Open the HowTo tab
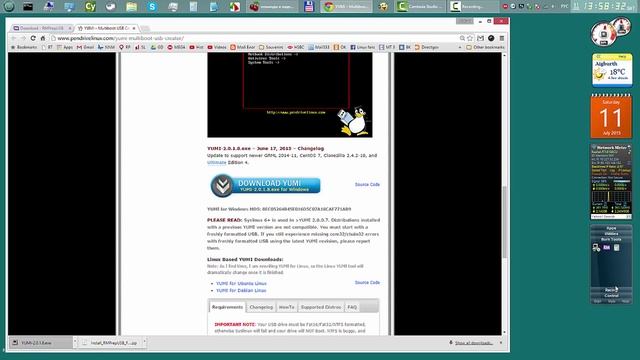This screenshot has width=640, height=360. (287, 307)
